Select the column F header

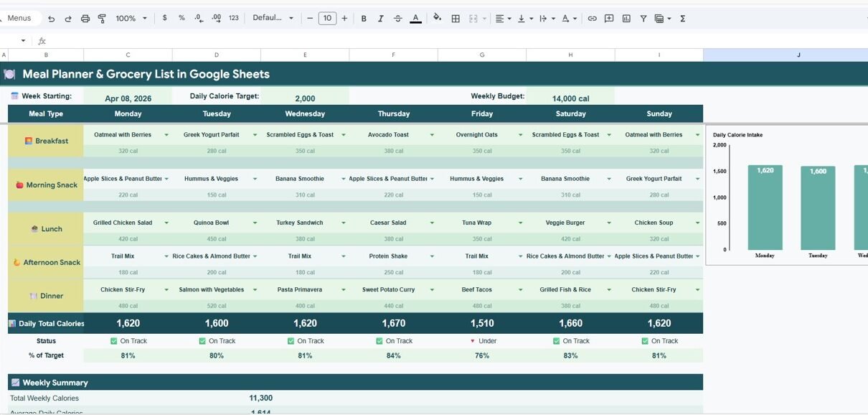(393, 55)
